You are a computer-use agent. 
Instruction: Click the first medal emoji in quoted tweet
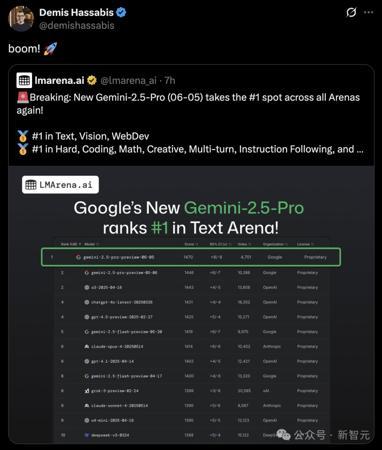(x=23, y=136)
